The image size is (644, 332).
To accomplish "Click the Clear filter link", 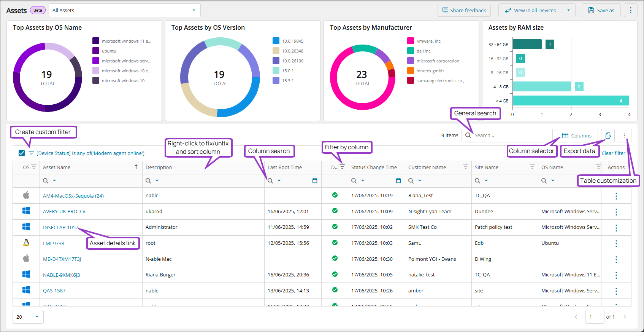I will click(613, 153).
